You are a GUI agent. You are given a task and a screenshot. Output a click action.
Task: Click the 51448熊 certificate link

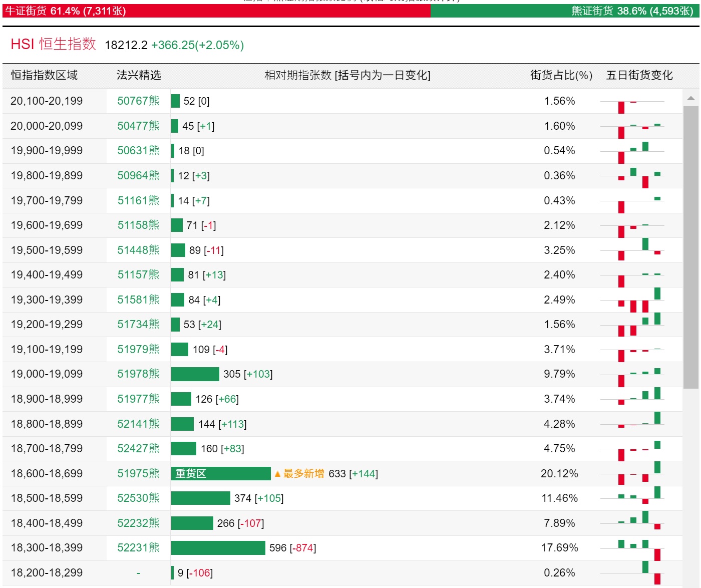coord(138,250)
